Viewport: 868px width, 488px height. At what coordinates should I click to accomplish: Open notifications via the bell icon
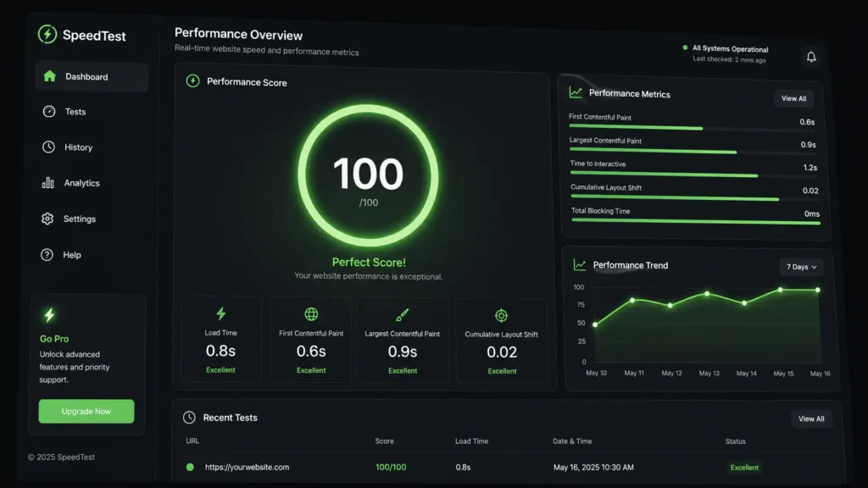[x=811, y=57]
